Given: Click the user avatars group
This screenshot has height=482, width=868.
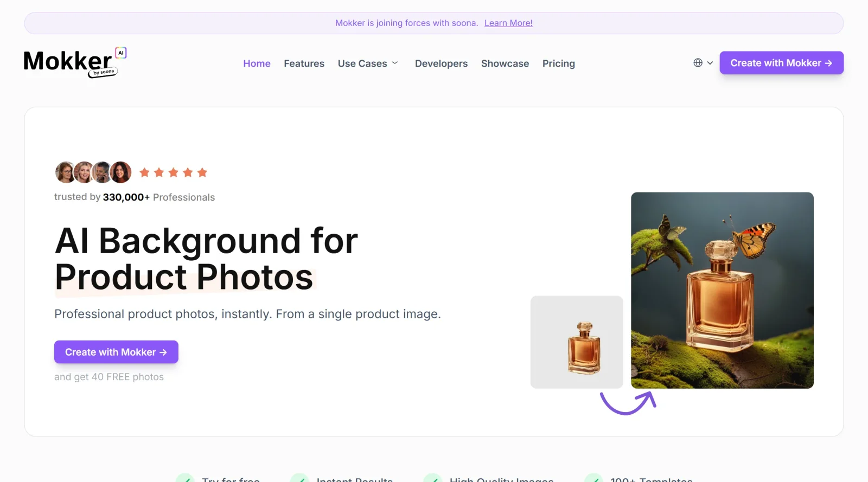Looking at the screenshot, I should point(93,172).
